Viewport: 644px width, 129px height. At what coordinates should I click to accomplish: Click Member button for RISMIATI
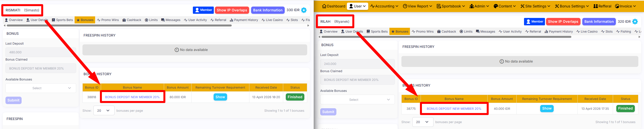(x=203, y=10)
